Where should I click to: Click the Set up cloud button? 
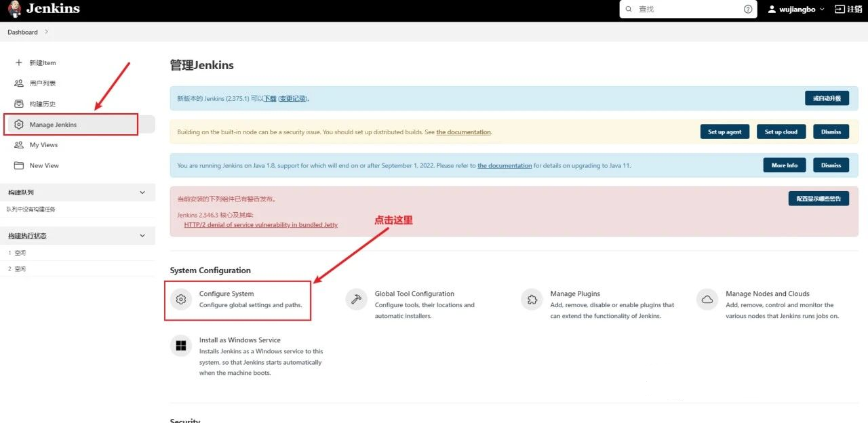(x=781, y=132)
